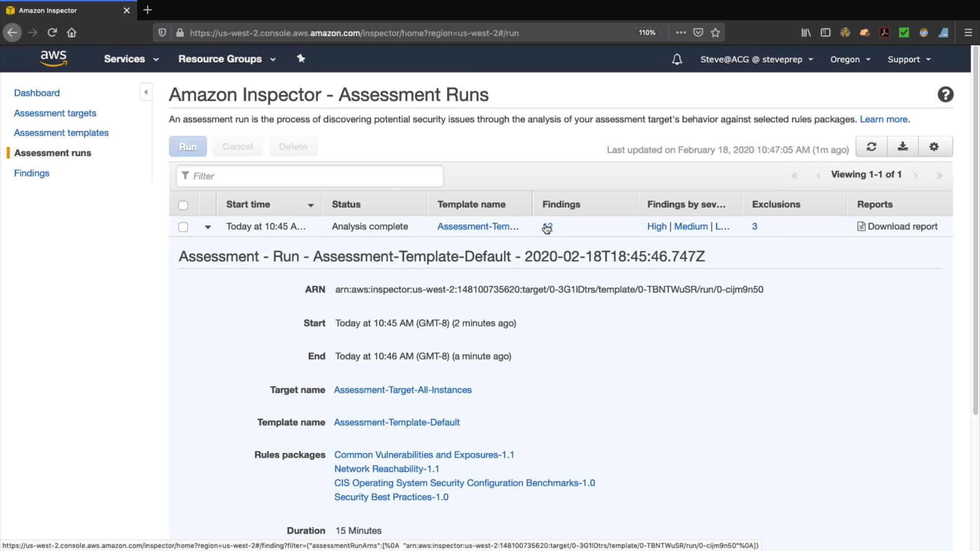The height and width of the screenshot is (551, 980).
Task: Click the pin shortcut icon in navbar
Action: click(301, 59)
